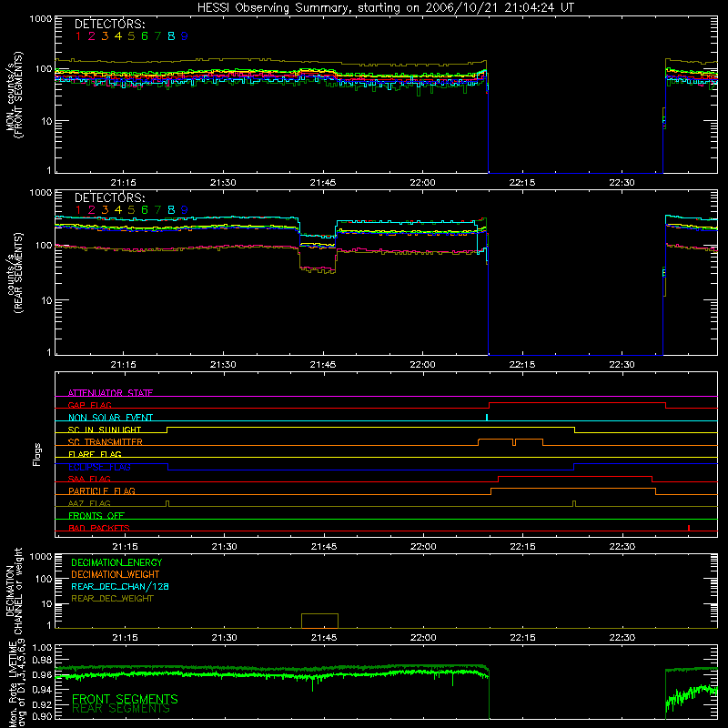Click the 22:15 tick label under the rear segments plot
The width and height of the screenshot is (728, 728).
[x=521, y=365]
